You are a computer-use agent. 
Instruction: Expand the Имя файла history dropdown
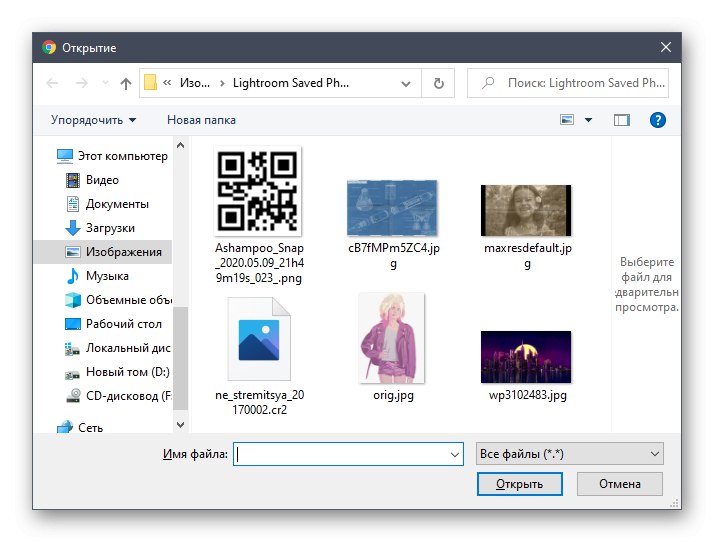pos(454,455)
